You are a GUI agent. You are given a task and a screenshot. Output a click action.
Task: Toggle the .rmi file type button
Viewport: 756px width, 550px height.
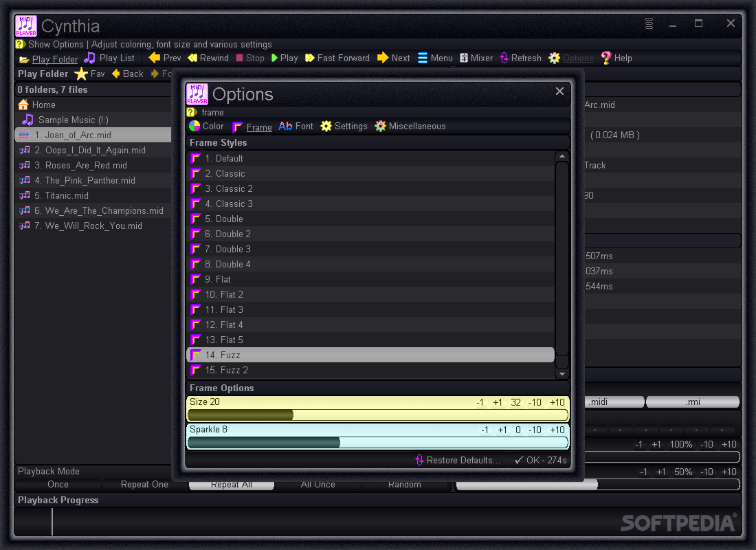tap(693, 402)
